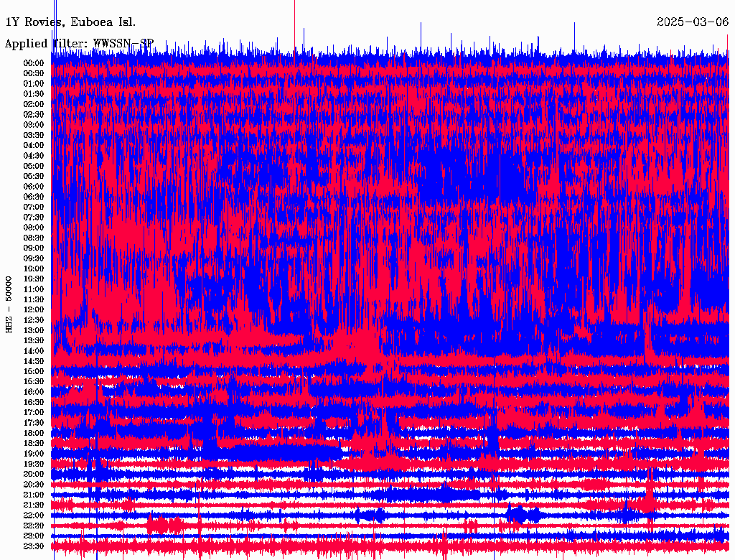
Task: Select the 22:00 trace label
Action: tap(34, 515)
